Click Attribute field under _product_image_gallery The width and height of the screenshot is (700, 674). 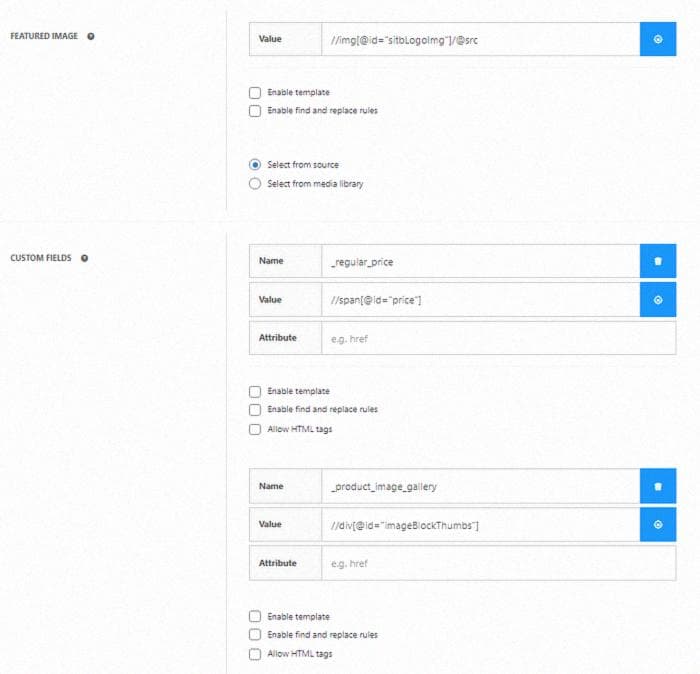click(498, 563)
